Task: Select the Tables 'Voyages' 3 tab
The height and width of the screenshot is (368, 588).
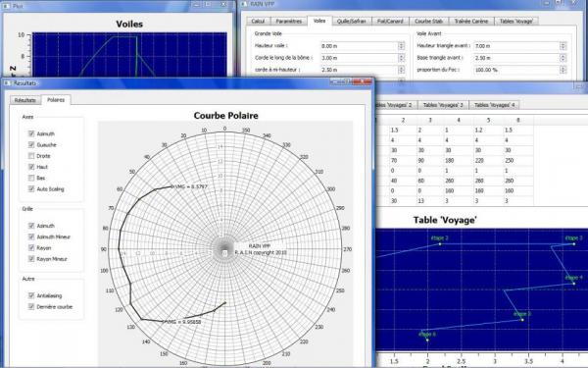Action: click(x=443, y=105)
